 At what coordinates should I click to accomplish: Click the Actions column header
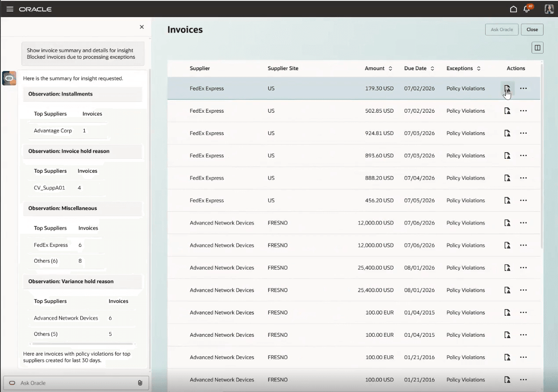coord(516,68)
